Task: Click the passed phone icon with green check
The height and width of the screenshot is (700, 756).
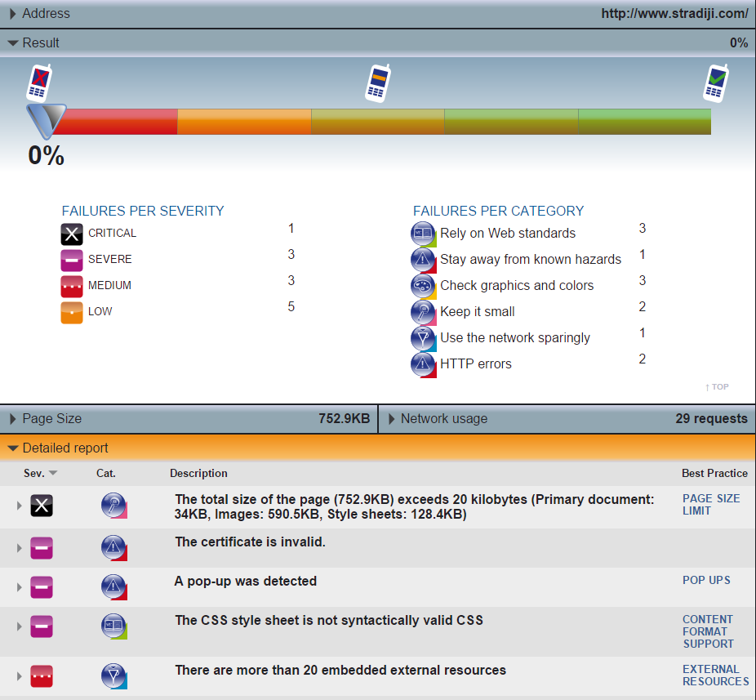Action: pos(716,82)
